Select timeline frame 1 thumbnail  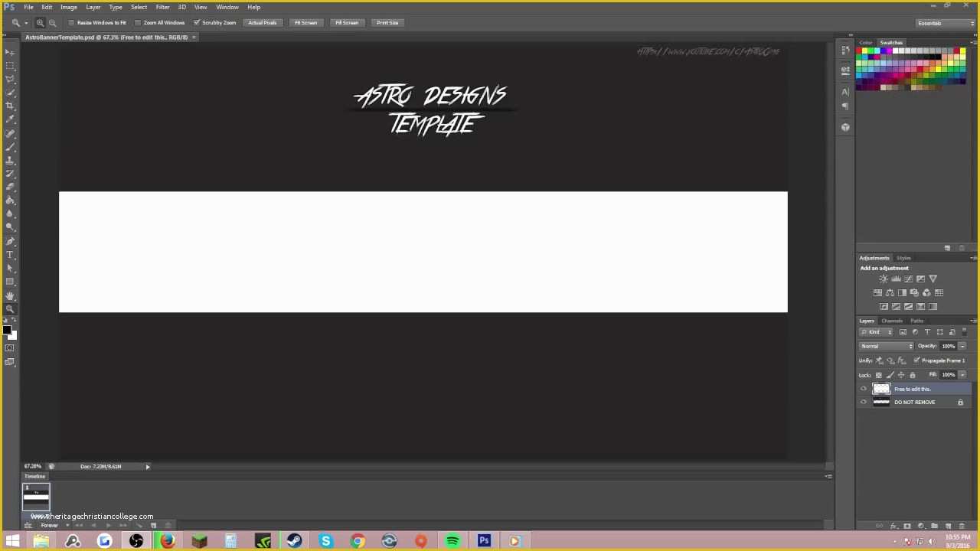[36, 498]
